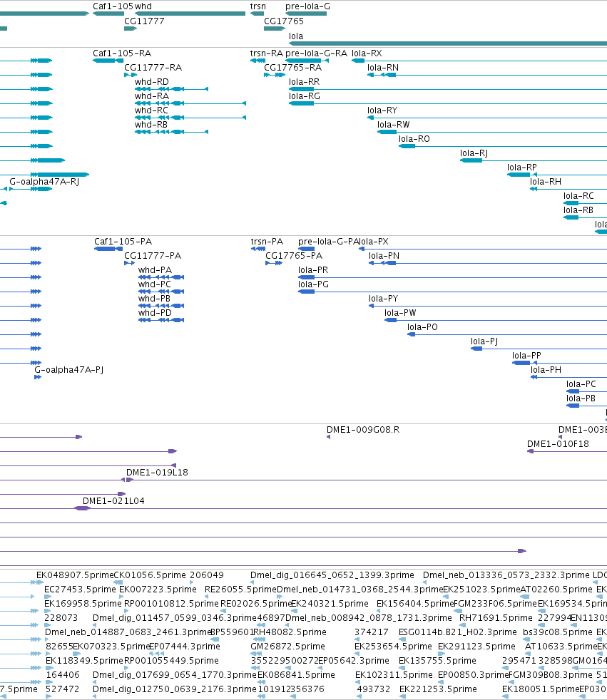Screen dimensions: 607x700
Task: Select the lola-RW transcript label
Action: coord(394,125)
